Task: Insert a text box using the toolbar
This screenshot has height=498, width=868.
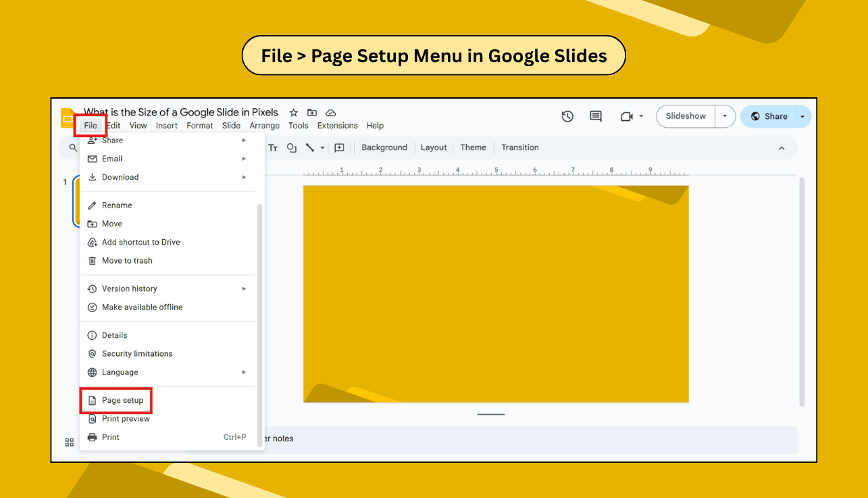Action: click(273, 147)
